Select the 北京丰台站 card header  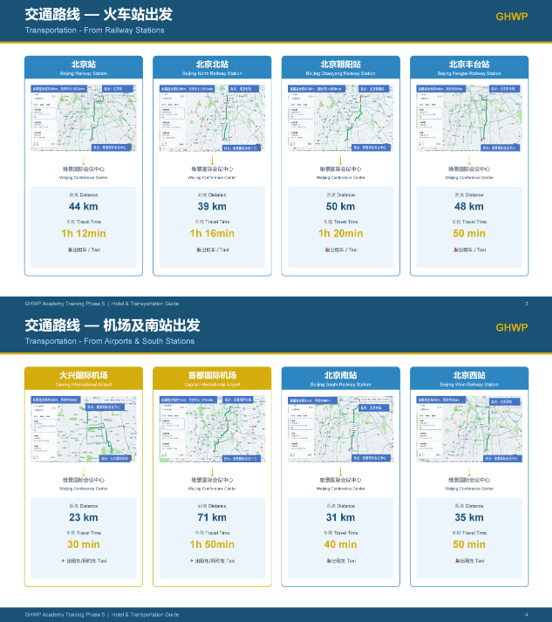[469, 67]
